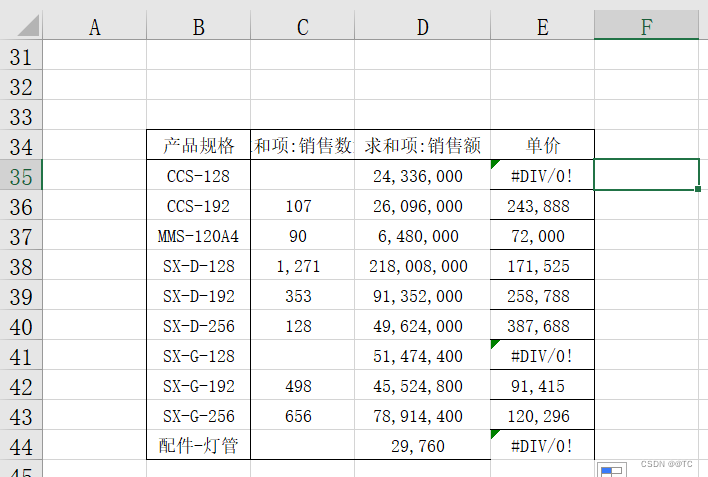Image resolution: width=708 pixels, height=477 pixels.
Task: Select the sales amount 6,480,000
Action: [x=423, y=236]
